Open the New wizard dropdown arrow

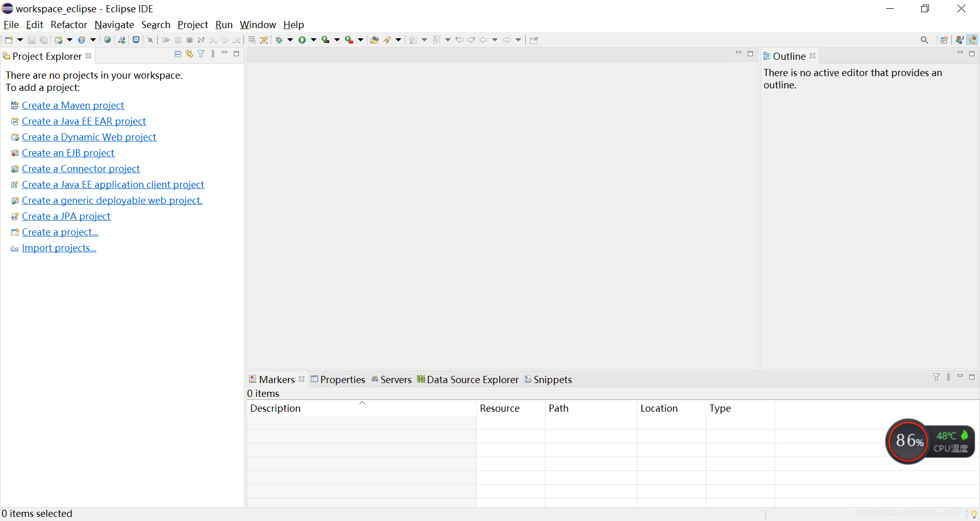coord(20,40)
